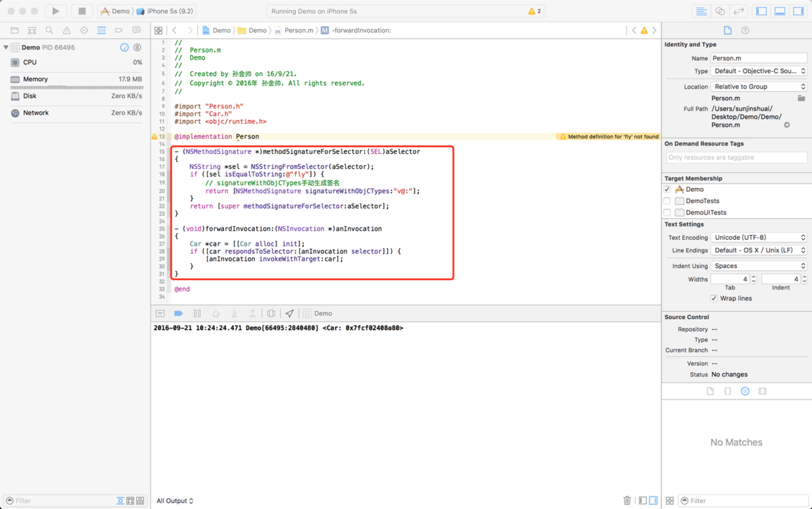This screenshot has height=509, width=812.
Task: Open the Line Endings dropdown
Action: point(759,250)
